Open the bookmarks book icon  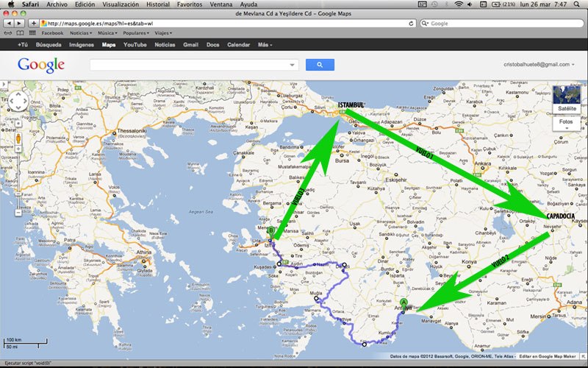point(20,33)
